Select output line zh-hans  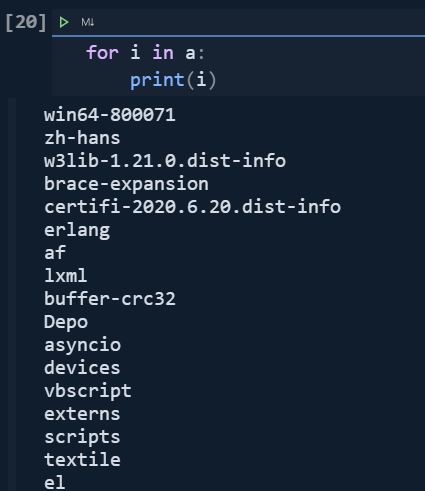coord(82,138)
